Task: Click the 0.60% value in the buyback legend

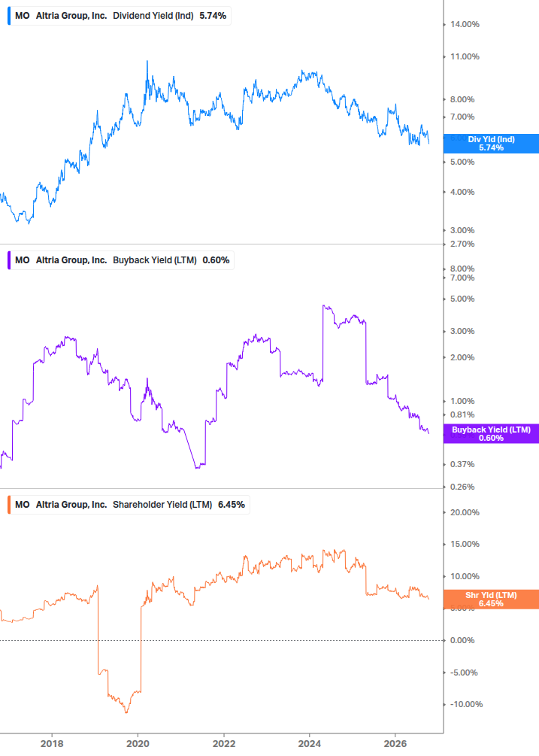Action: pyautogui.click(x=216, y=260)
